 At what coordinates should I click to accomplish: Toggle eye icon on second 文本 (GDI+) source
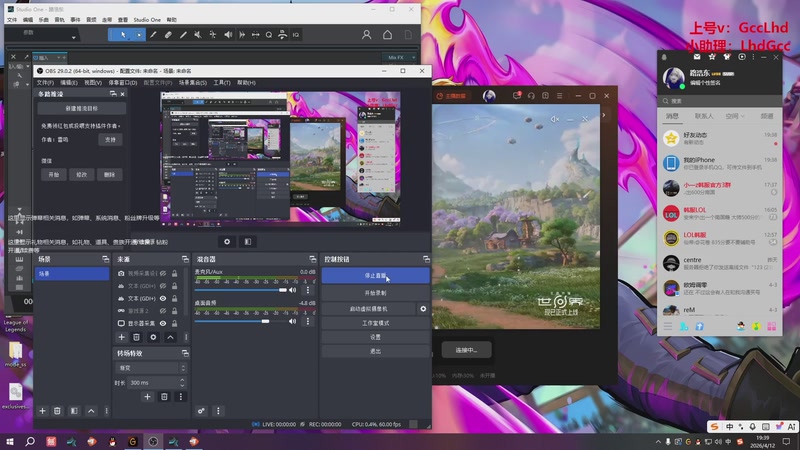coord(163,298)
